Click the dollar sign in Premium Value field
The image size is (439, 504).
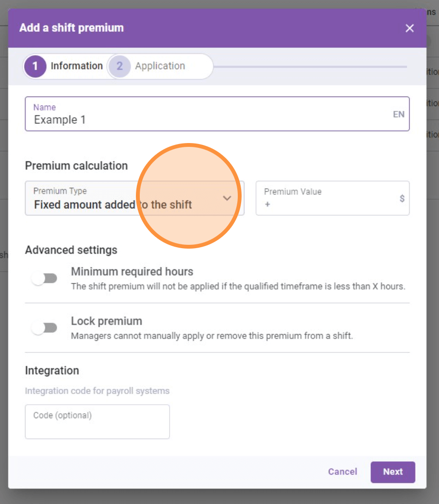click(x=402, y=198)
